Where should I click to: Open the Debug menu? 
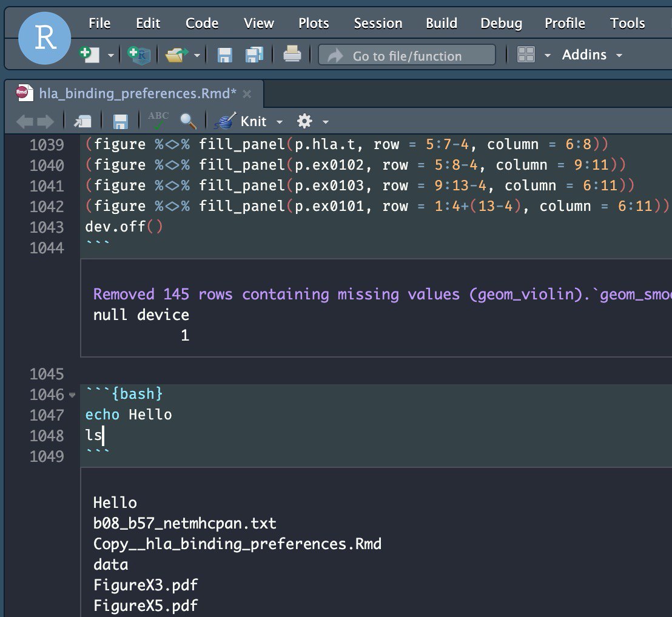[502, 23]
